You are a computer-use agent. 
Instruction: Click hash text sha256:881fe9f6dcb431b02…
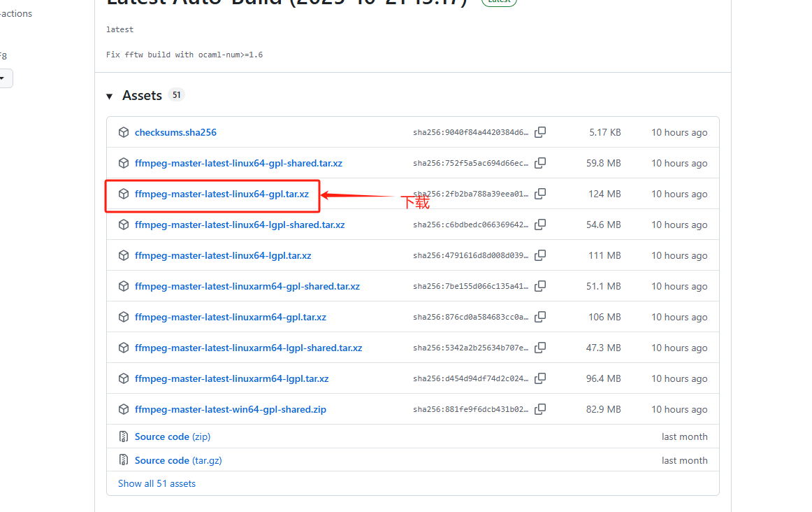470,409
